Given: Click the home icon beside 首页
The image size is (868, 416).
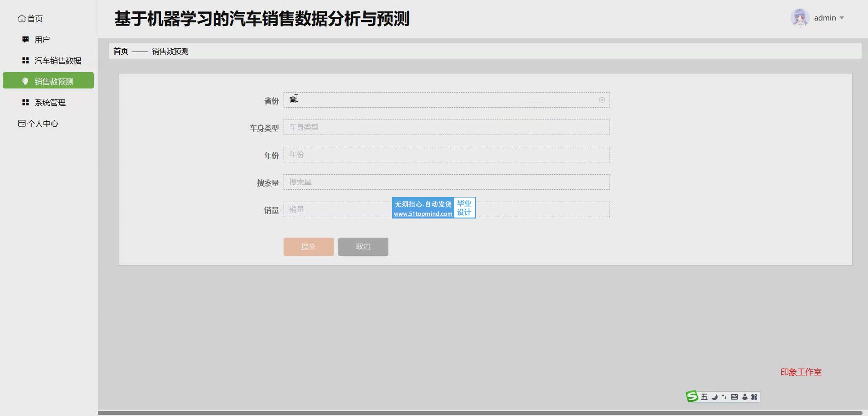Looking at the screenshot, I should coord(21,19).
